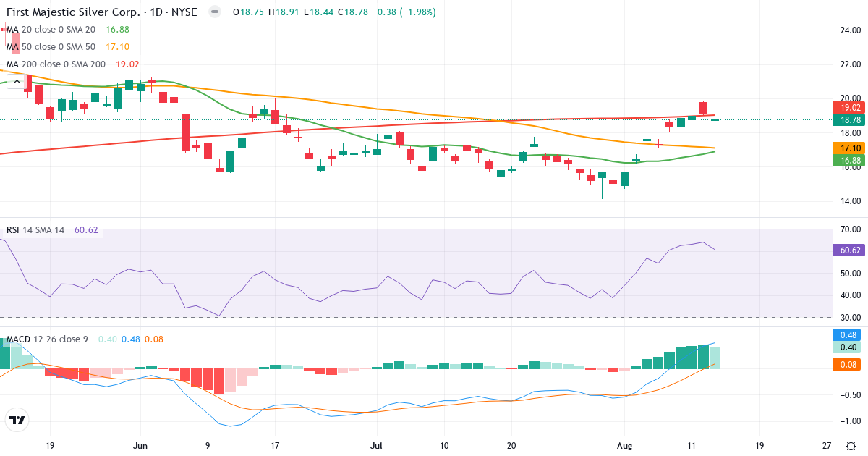
Task: Click the H18.91 high value in header
Action: click(x=284, y=12)
